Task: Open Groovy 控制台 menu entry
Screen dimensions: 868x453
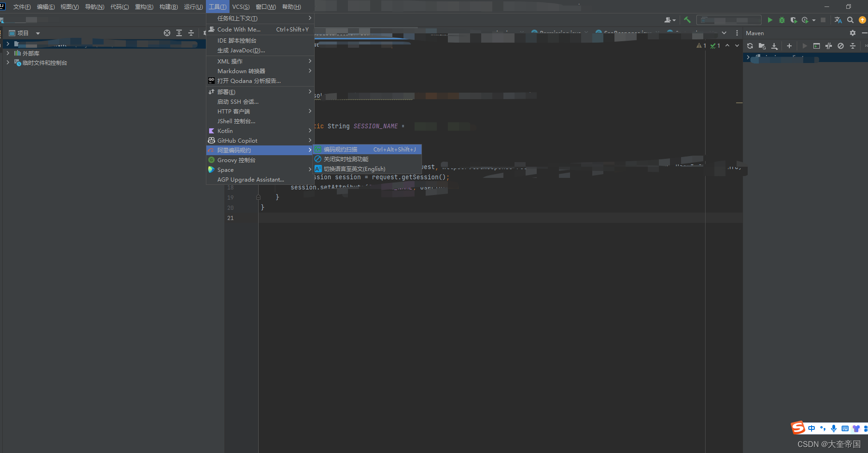Action: 260,160
